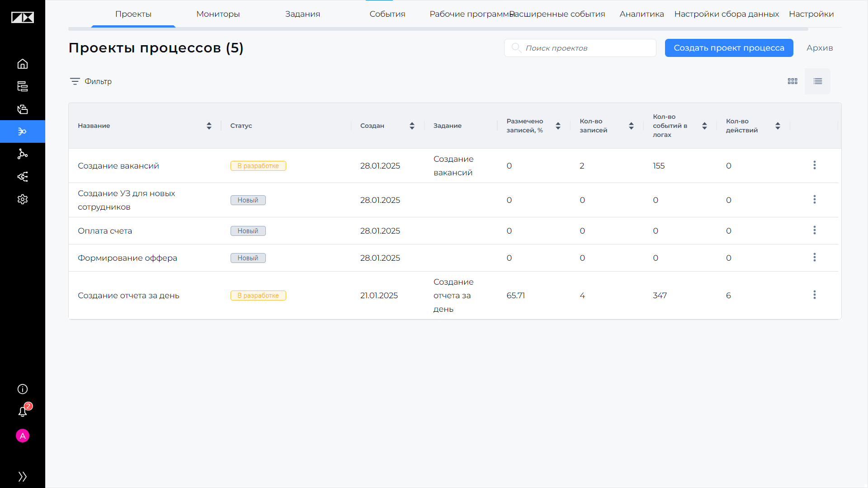
Task: Click Создать проект процесса button
Action: click(x=729, y=48)
